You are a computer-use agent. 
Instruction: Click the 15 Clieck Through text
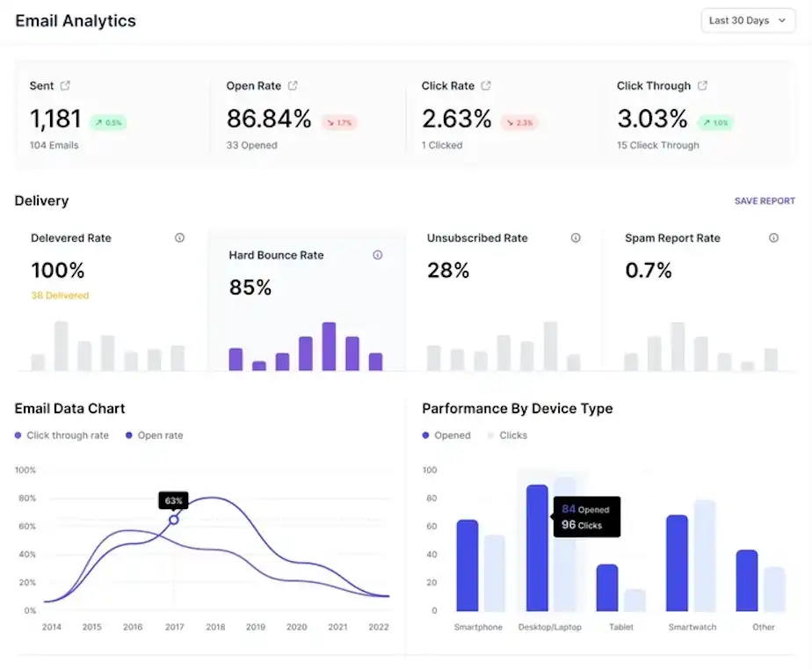657,146
